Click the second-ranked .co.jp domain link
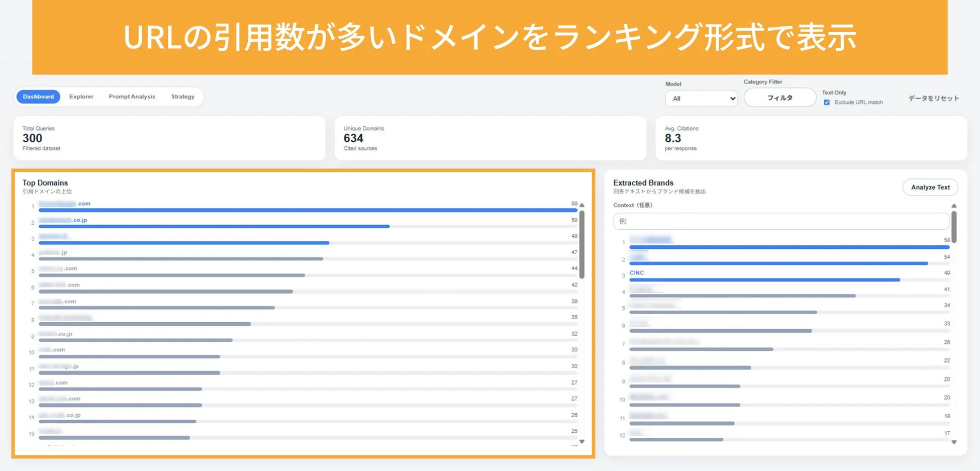980x471 pixels. coord(63,220)
